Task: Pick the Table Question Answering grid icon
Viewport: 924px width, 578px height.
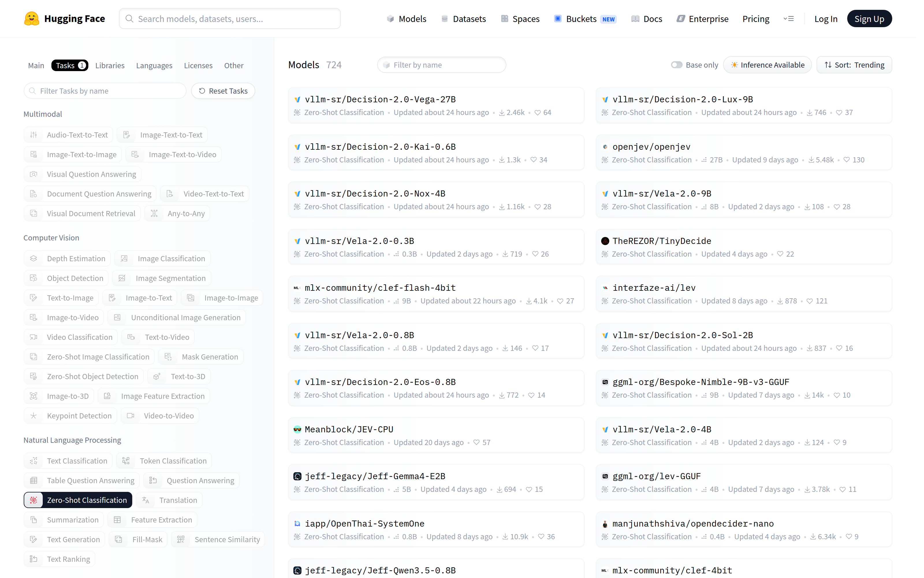Action: point(33,480)
